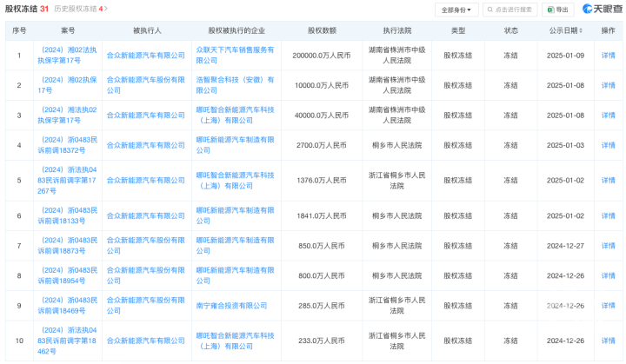626x364 pixels.
Task: Open 合众新能源汽车有限公司 in row 6
Action: (146, 216)
